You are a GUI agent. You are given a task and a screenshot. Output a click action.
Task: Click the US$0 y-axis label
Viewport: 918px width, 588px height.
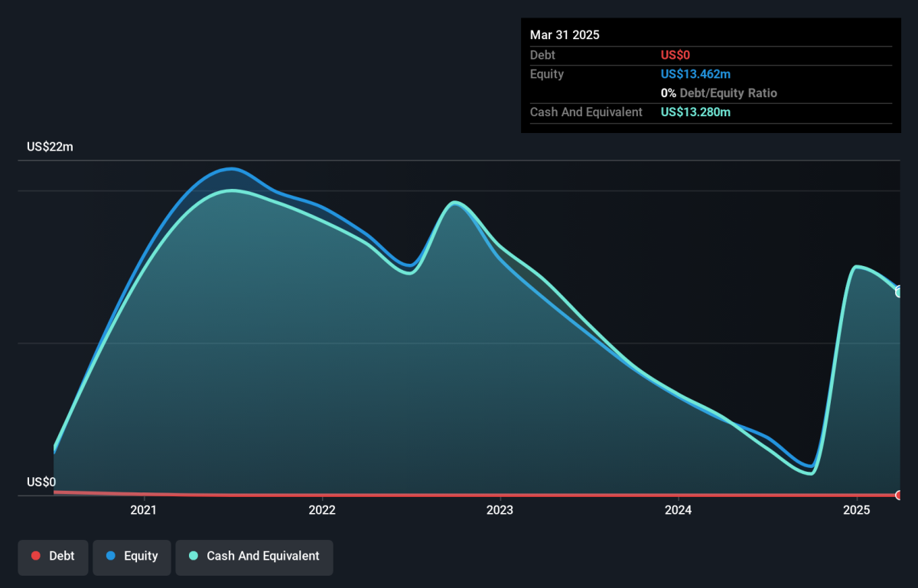point(41,482)
